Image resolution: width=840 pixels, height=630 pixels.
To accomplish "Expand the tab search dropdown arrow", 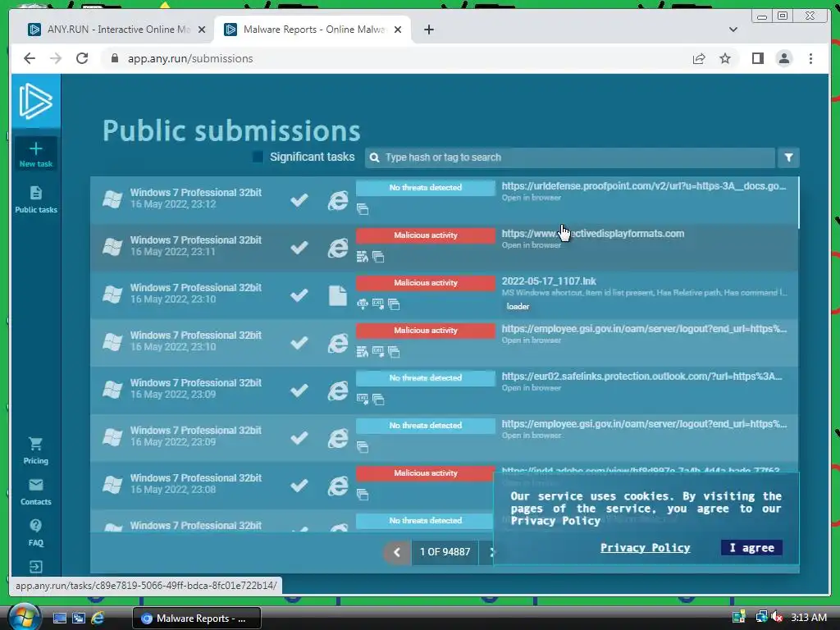I will point(733,30).
